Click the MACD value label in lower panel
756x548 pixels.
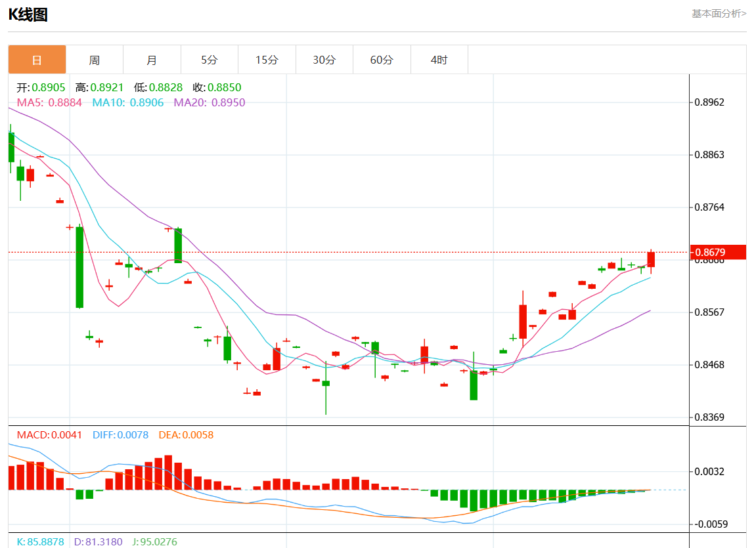[x=49, y=434]
